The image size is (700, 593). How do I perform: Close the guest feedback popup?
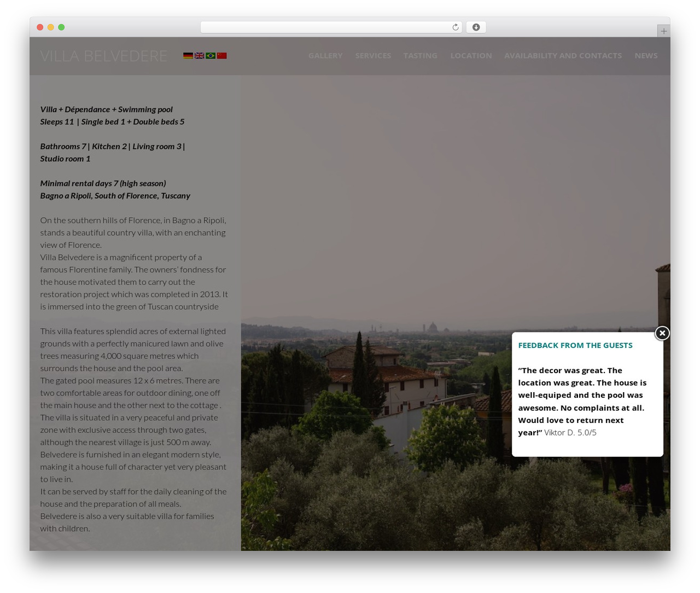click(662, 333)
